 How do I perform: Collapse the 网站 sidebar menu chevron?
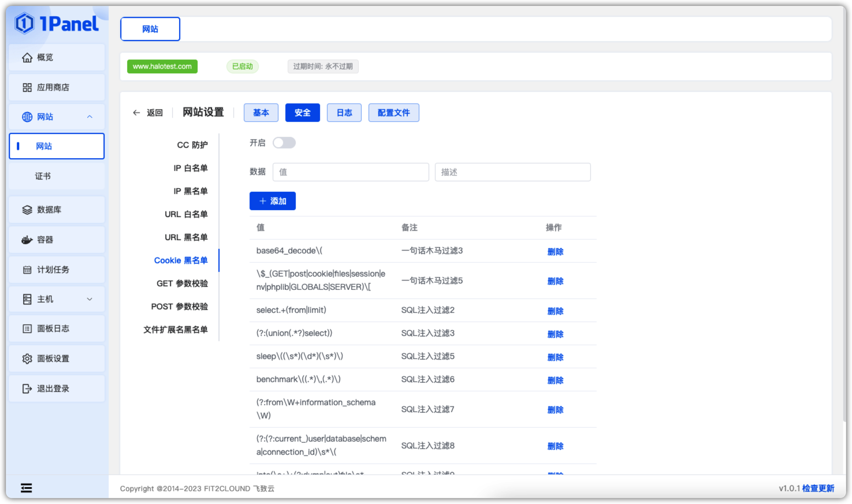(90, 117)
